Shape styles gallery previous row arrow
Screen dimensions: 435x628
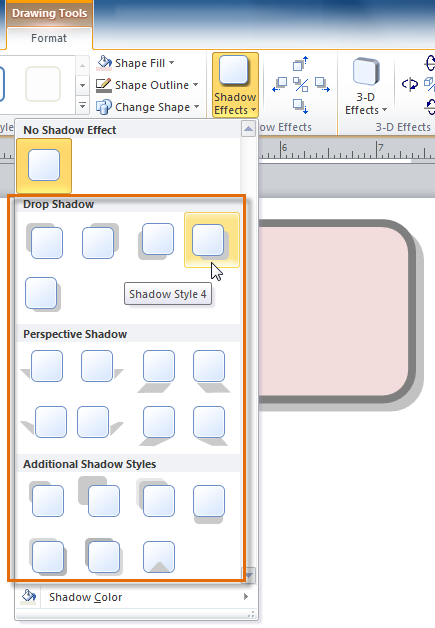[x=83, y=64]
